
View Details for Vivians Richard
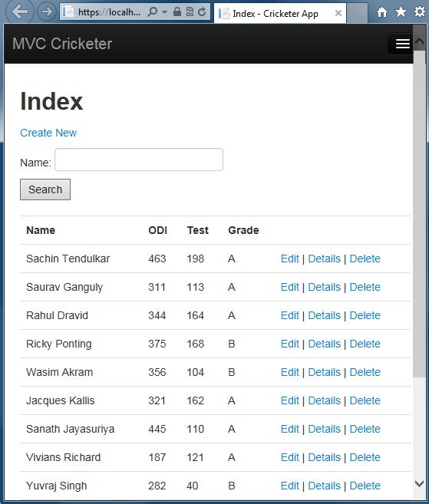pyautogui.click(x=324, y=457)
